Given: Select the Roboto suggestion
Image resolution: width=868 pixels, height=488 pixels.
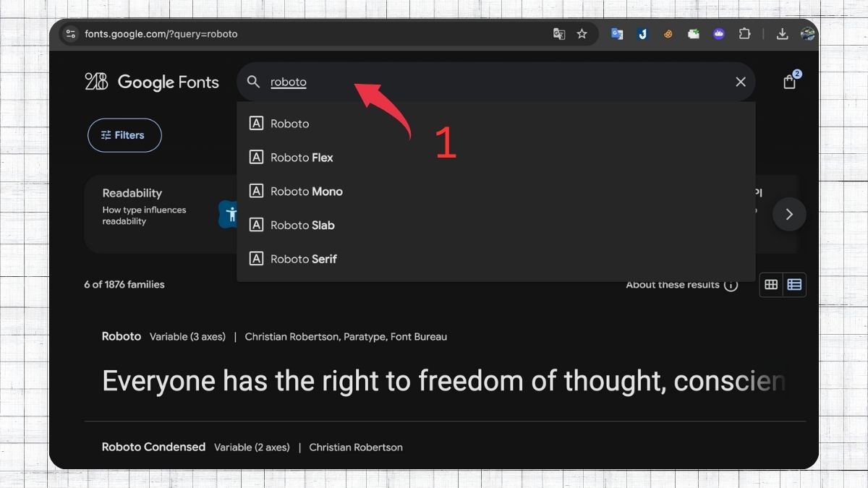Looking at the screenshot, I should 496,124.
